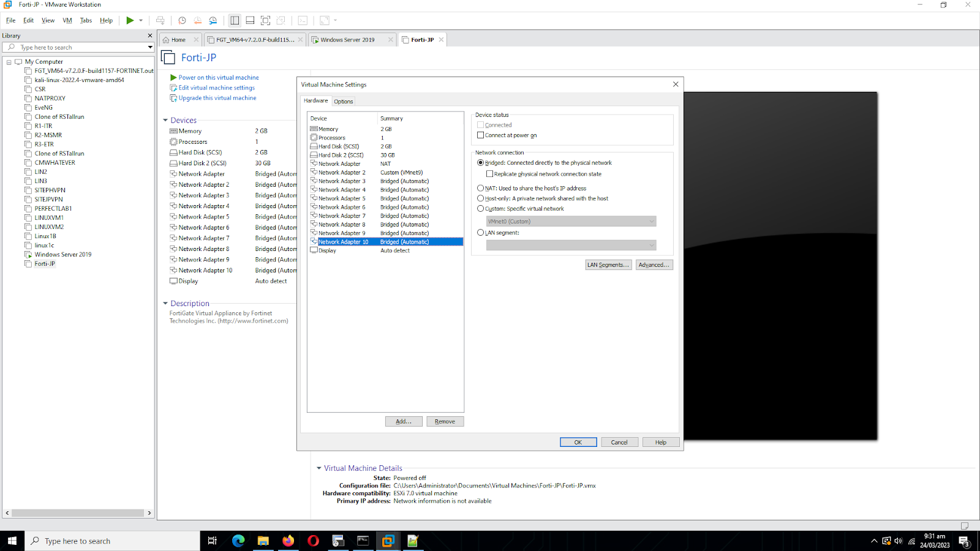Open the Library search dropdown arrow

coord(150,47)
